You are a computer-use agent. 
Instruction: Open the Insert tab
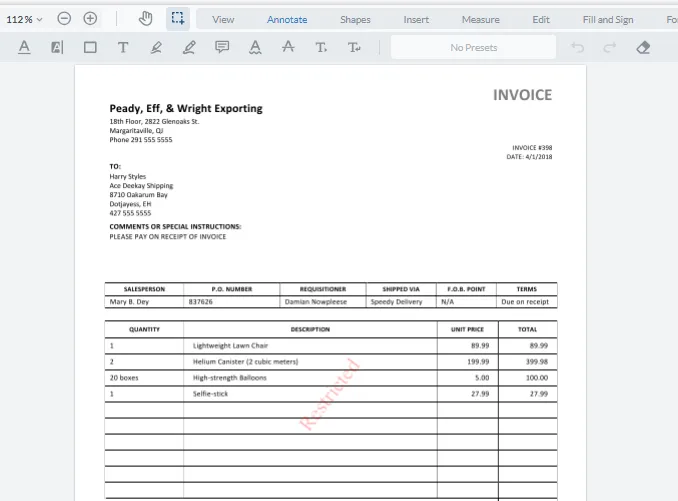tap(416, 19)
